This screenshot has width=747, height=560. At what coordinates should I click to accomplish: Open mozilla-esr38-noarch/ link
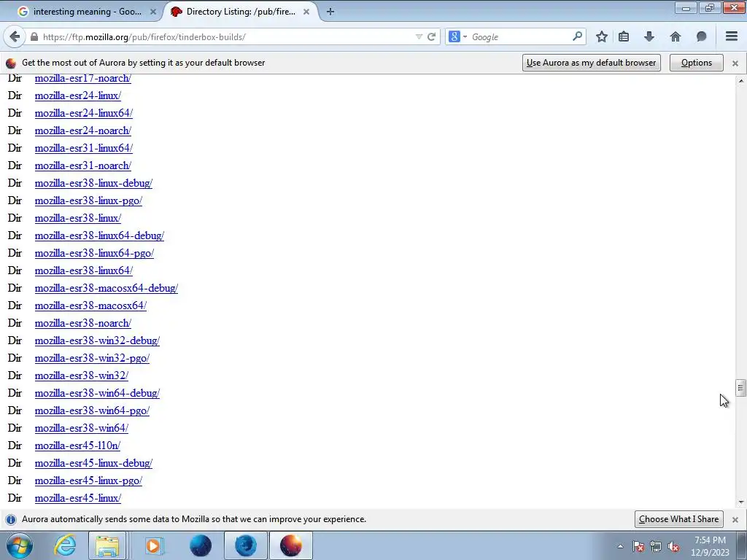point(83,323)
